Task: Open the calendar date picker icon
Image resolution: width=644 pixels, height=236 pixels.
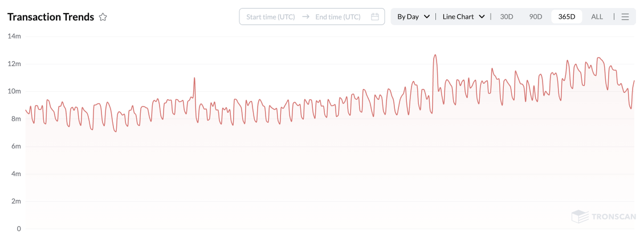Action: click(x=374, y=17)
